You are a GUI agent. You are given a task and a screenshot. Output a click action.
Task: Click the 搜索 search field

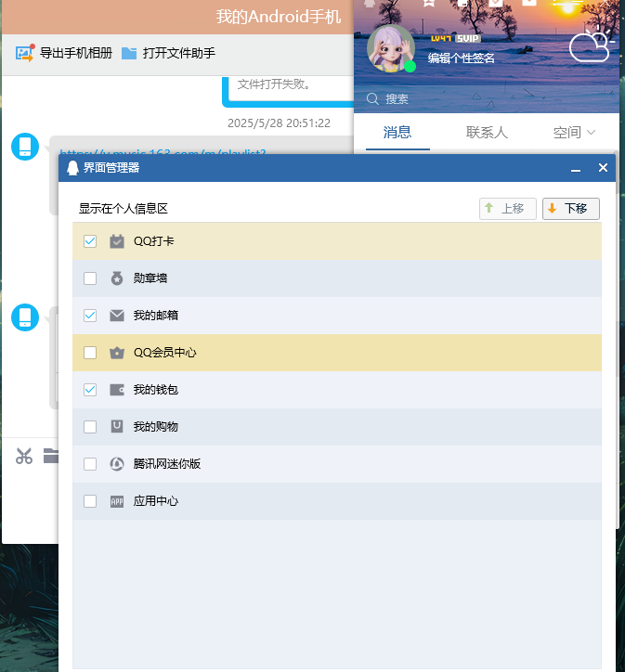point(486,99)
